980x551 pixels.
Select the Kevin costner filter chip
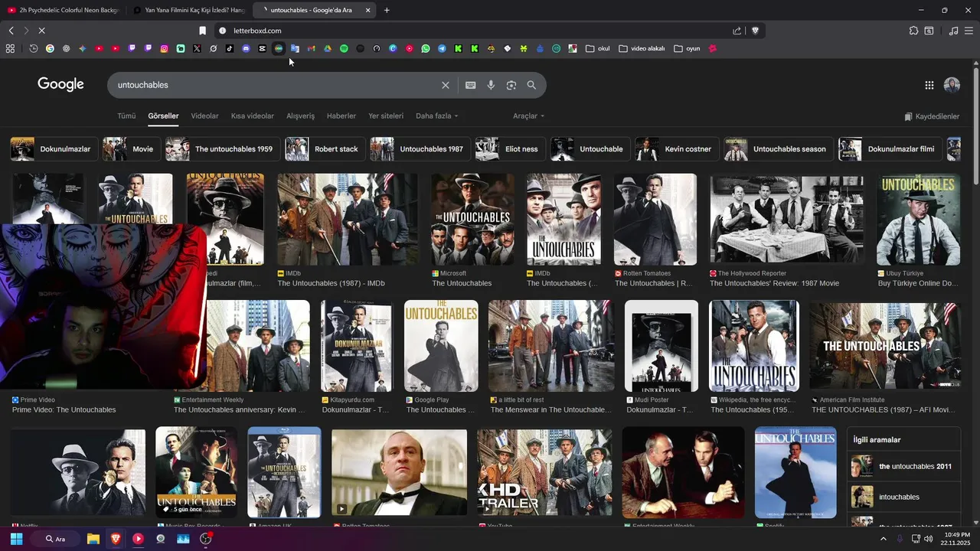[x=677, y=149]
